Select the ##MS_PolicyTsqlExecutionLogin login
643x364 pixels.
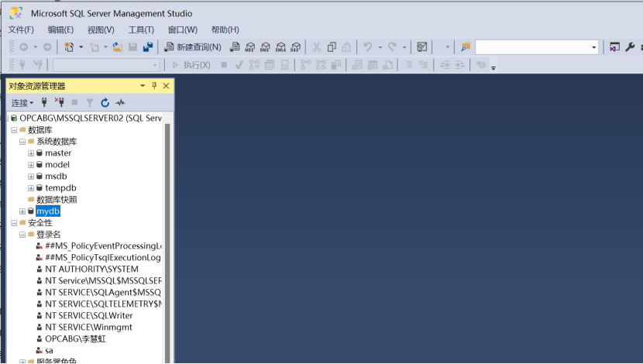pos(102,257)
